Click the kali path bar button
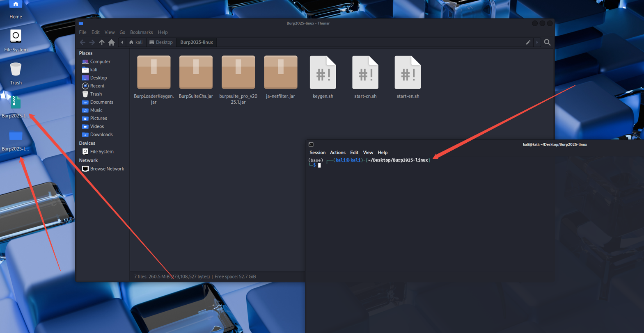 (x=136, y=42)
